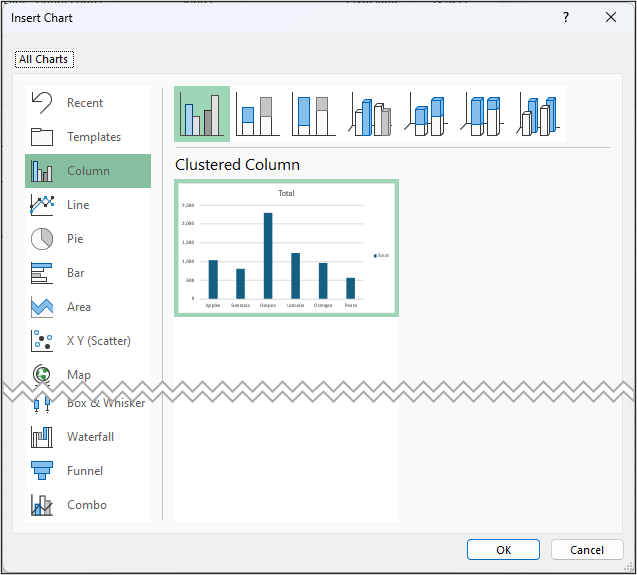Select the 3-D Column subtype icon
Screen dimensions: 637x575
(x=538, y=114)
